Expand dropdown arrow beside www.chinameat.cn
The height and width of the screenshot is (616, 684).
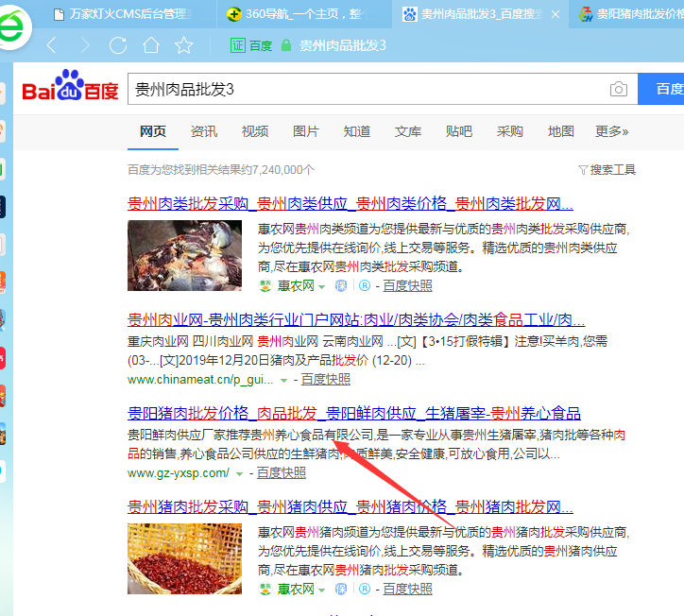click(x=283, y=381)
